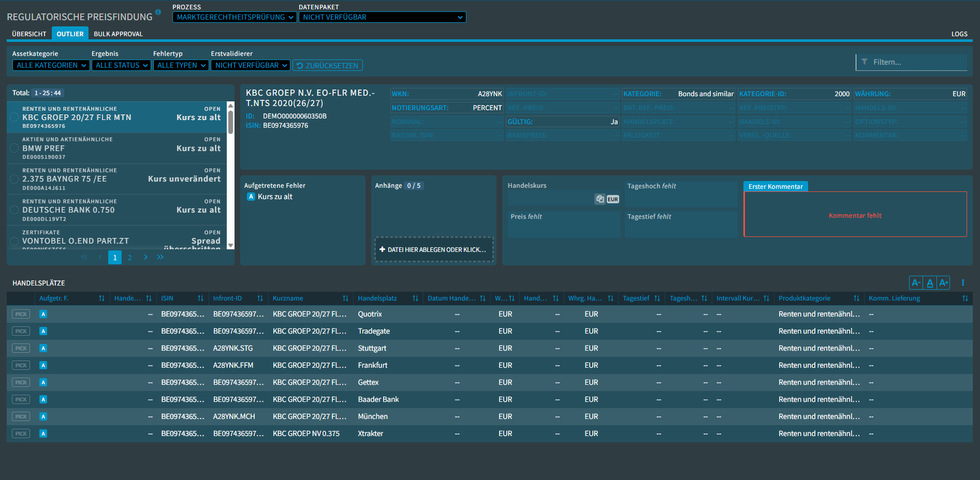The width and height of the screenshot is (980, 480).
Task: Open the Alle Typen error type dropdown
Action: click(181, 65)
